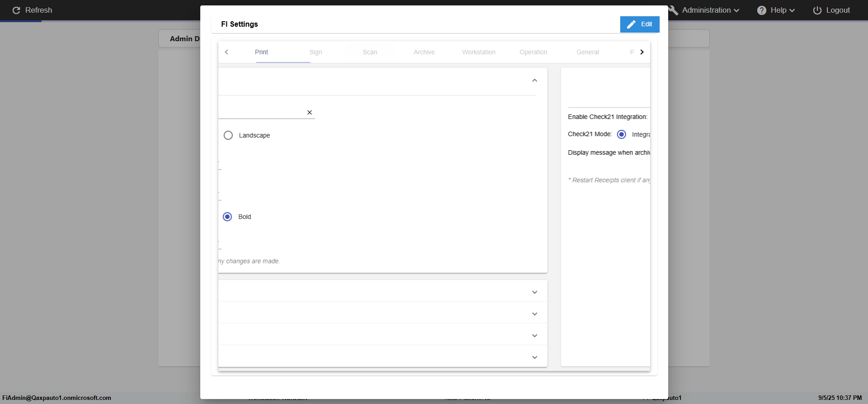Select the Bold radio button
Viewport: 868px width, 404px height.
[x=227, y=217]
